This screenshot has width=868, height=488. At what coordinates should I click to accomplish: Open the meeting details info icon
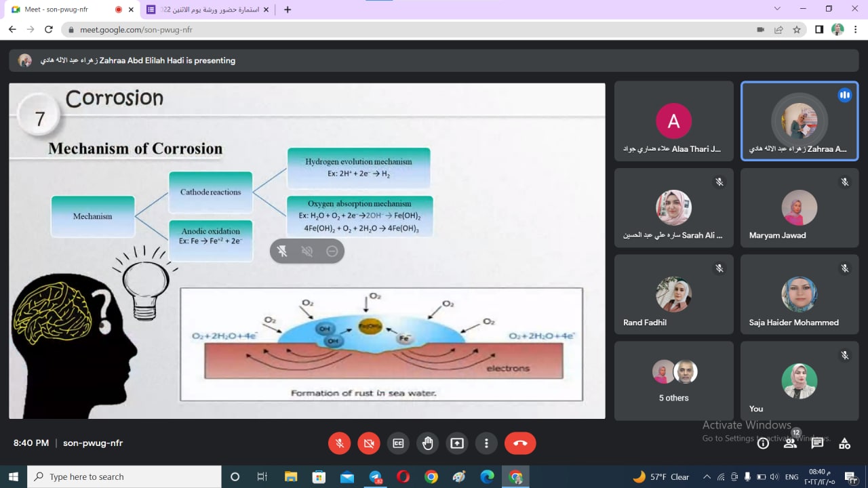(x=763, y=443)
